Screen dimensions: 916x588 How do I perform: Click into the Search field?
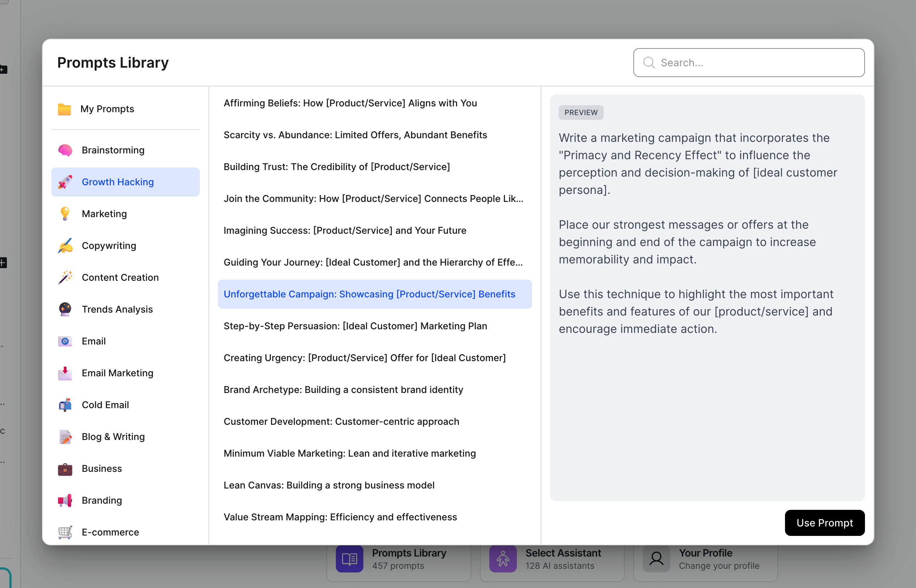pos(748,62)
